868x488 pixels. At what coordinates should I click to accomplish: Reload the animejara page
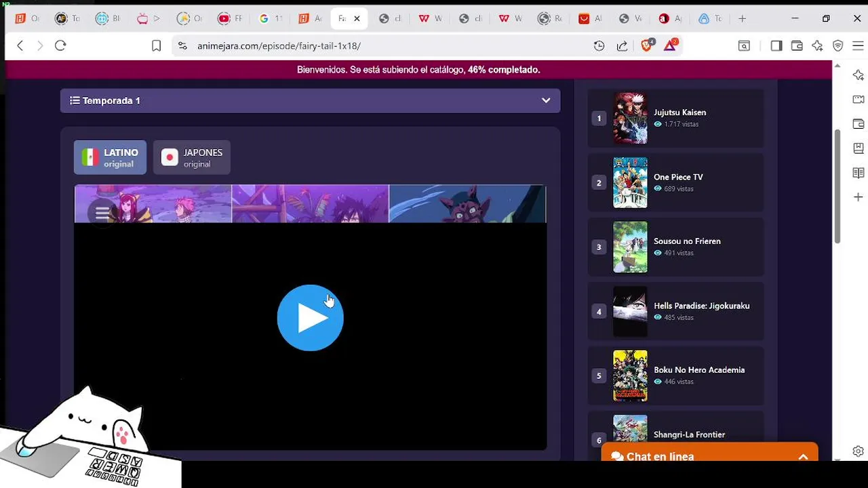pyautogui.click(x=60, y=45)
